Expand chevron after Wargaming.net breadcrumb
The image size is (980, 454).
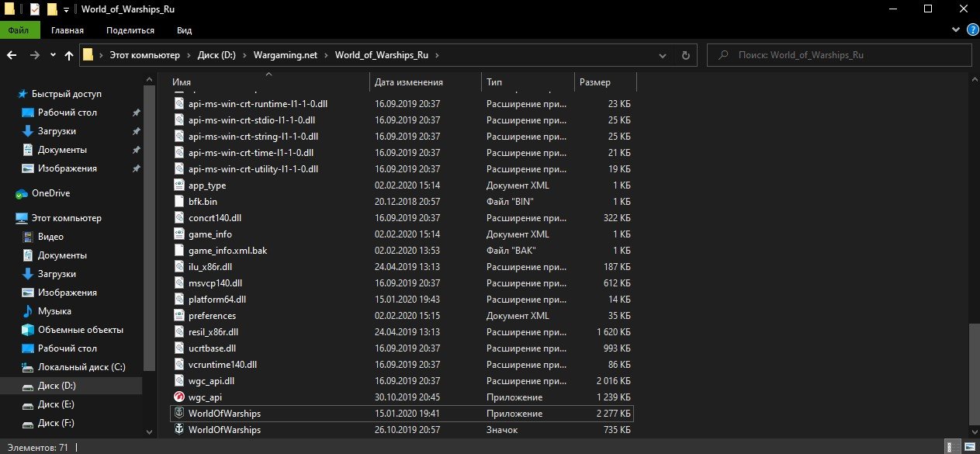(x=327, y=55)
